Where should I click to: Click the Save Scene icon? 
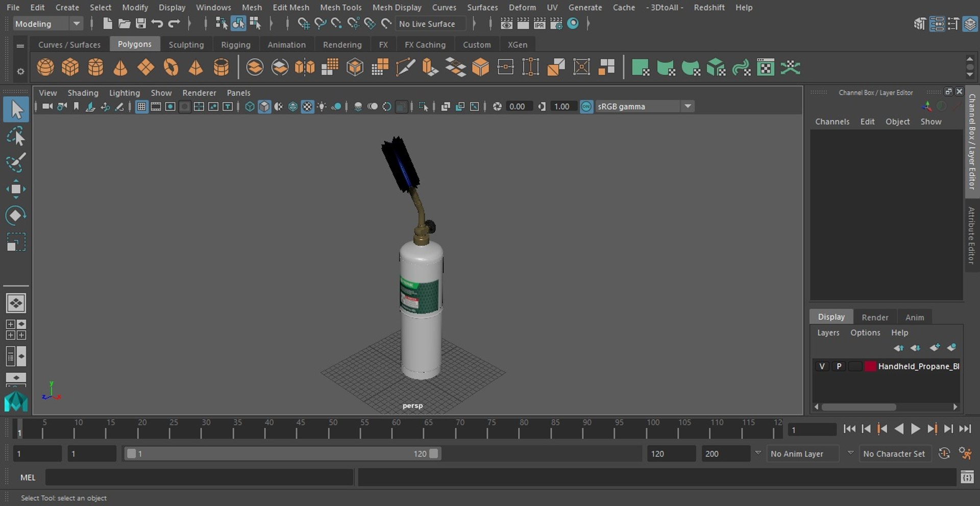[141, 23]
